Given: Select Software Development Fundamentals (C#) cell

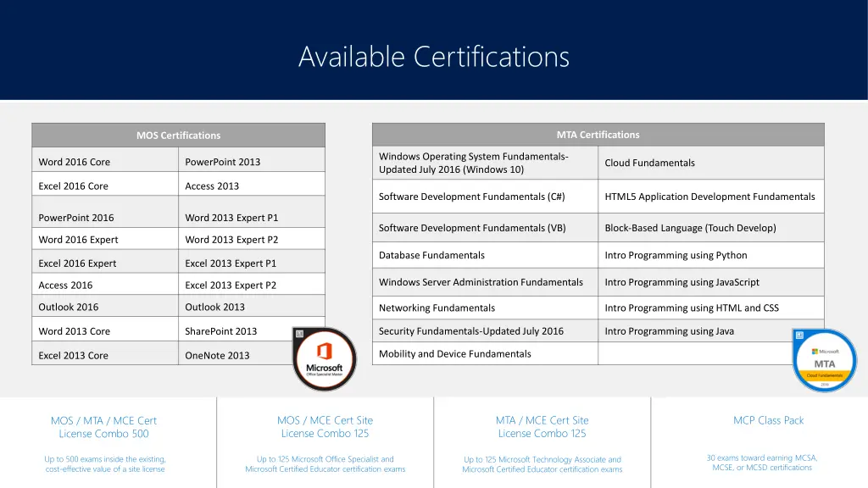Looking at the screenshot, I should (x=485, y=197).
